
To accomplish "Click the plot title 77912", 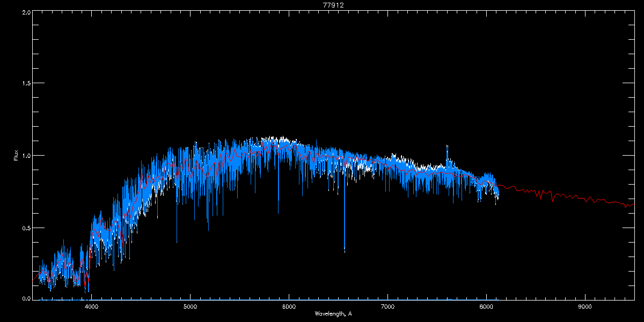I will click(333, 5).
